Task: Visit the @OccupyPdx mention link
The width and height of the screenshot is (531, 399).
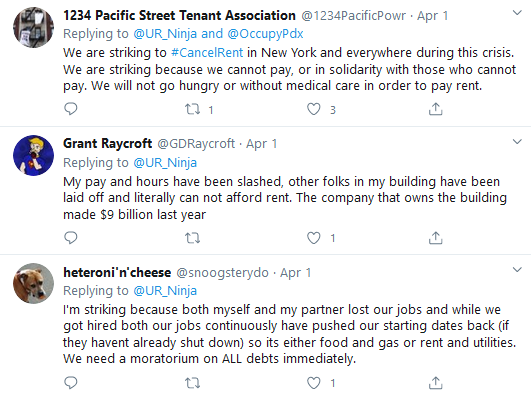Action: pyautogui.click(x=265, y=34)
